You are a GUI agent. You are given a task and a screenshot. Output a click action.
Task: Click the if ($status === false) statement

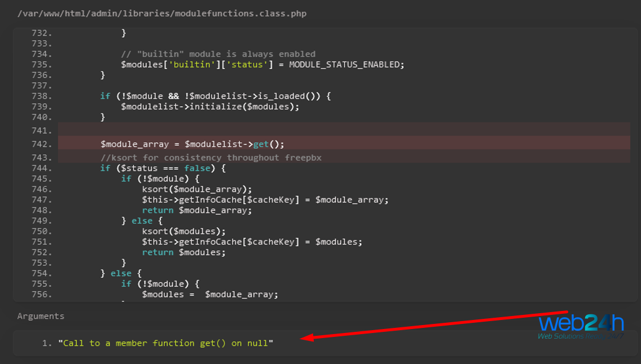coord(163,168)
